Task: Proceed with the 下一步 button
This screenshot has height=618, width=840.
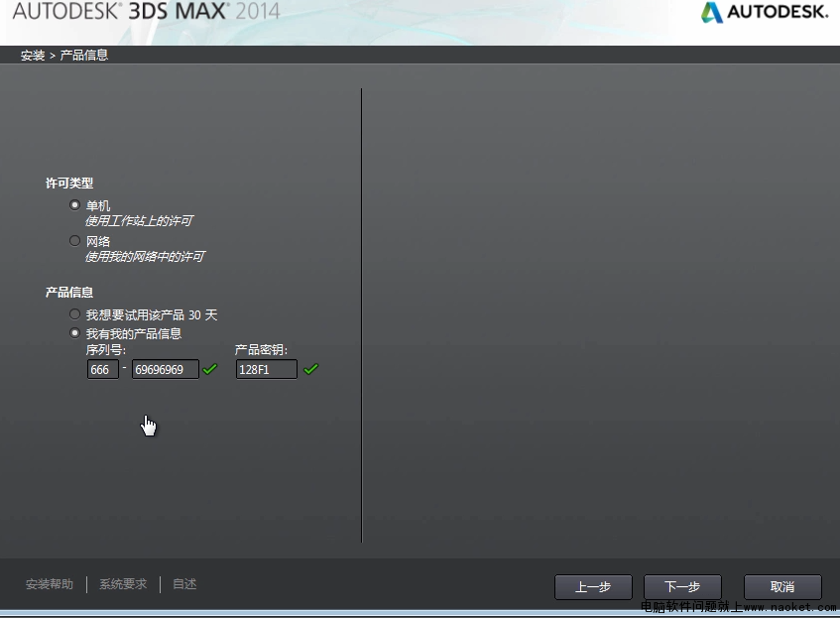Action: pos(682,587)
